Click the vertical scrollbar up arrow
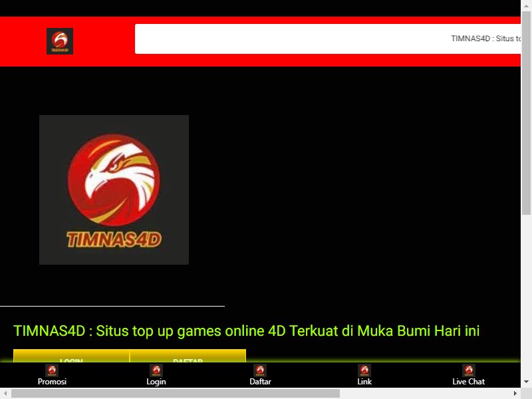The image size is (532, 399). point(526,6)
